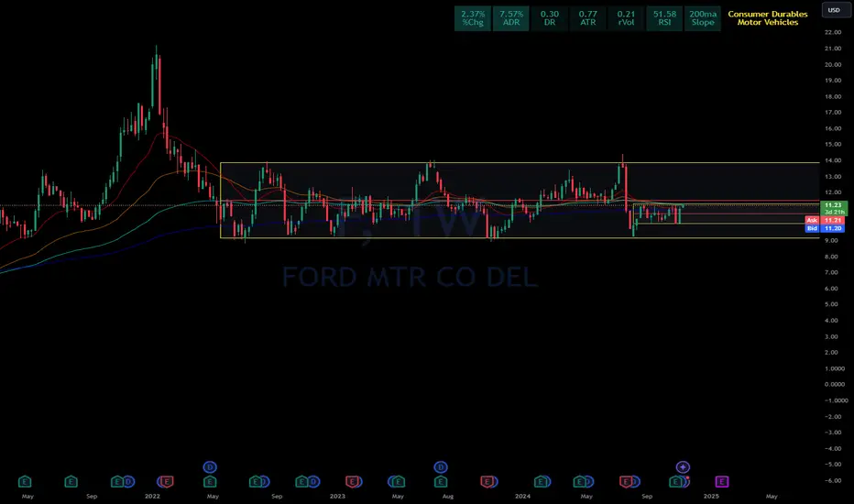
Task: Click the 2023 time axis label
Action: click(x=337, y=497)
